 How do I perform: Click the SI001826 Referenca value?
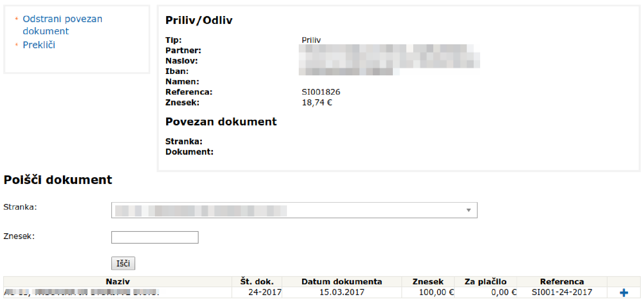(321, 92)
